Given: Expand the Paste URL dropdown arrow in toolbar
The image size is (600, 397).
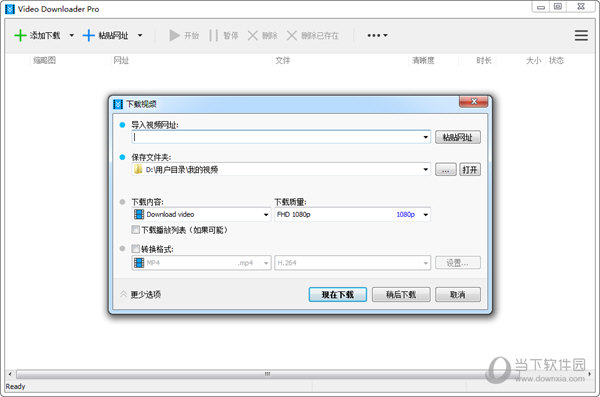Looking at the screenshot, I should [x=140, y=35].
